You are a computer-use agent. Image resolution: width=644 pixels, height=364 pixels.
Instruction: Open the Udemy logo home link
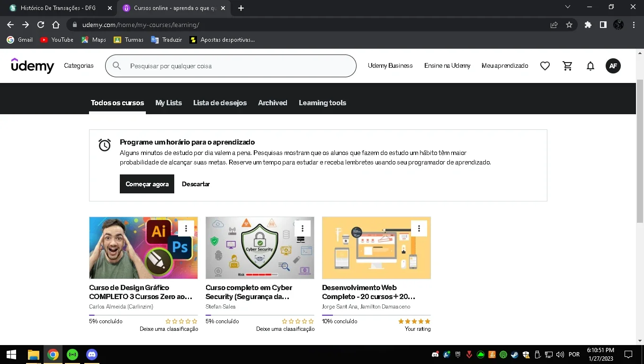(33, 66)
